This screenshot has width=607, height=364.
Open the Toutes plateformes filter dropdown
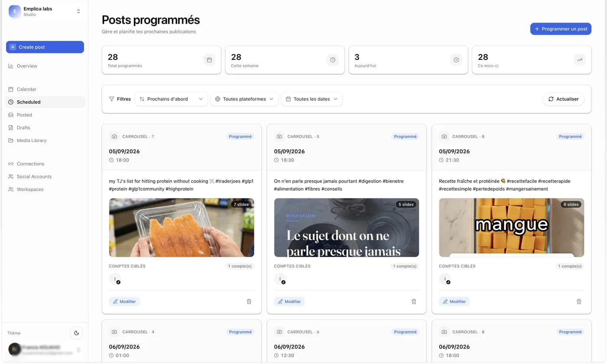pos(245,99)
